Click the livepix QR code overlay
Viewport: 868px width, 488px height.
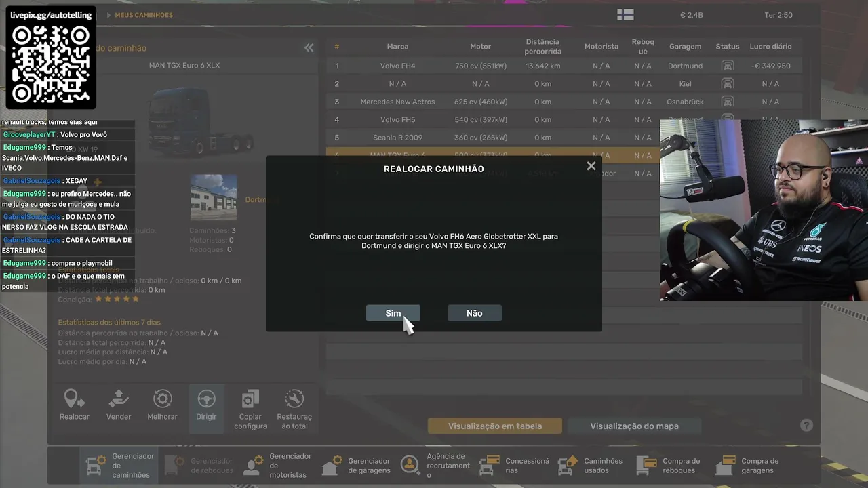click(x=51, y=64)
